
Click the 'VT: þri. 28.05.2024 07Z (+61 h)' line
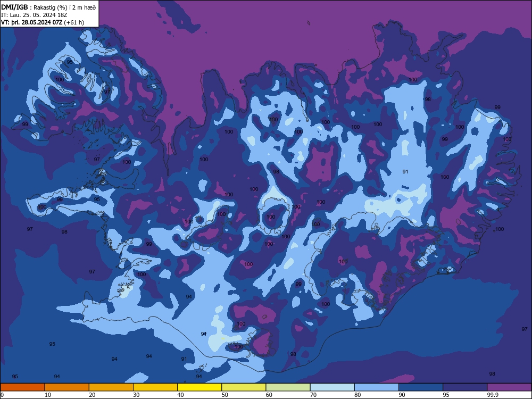tap(43, 22)
